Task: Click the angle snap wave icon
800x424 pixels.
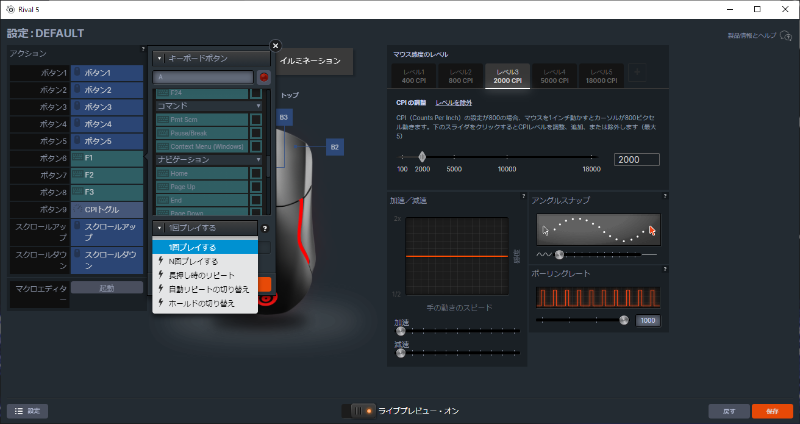Action: click(x=544, y=254)
